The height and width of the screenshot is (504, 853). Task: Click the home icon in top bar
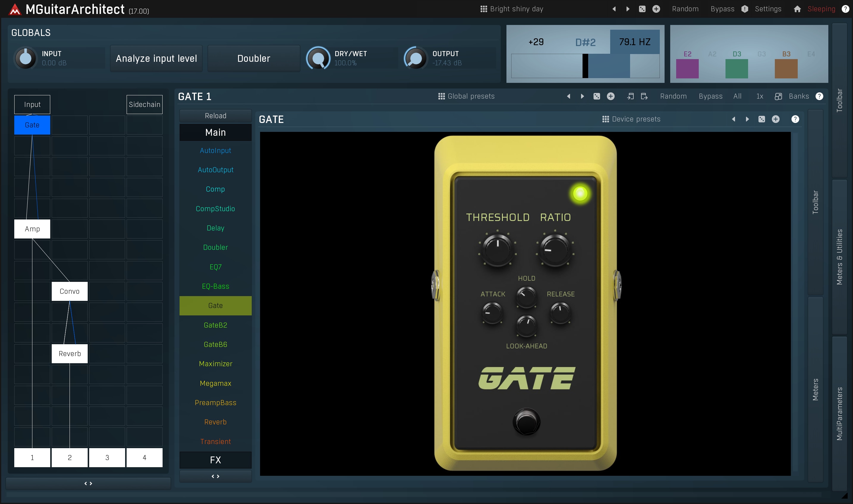click(x=797, y=9)
